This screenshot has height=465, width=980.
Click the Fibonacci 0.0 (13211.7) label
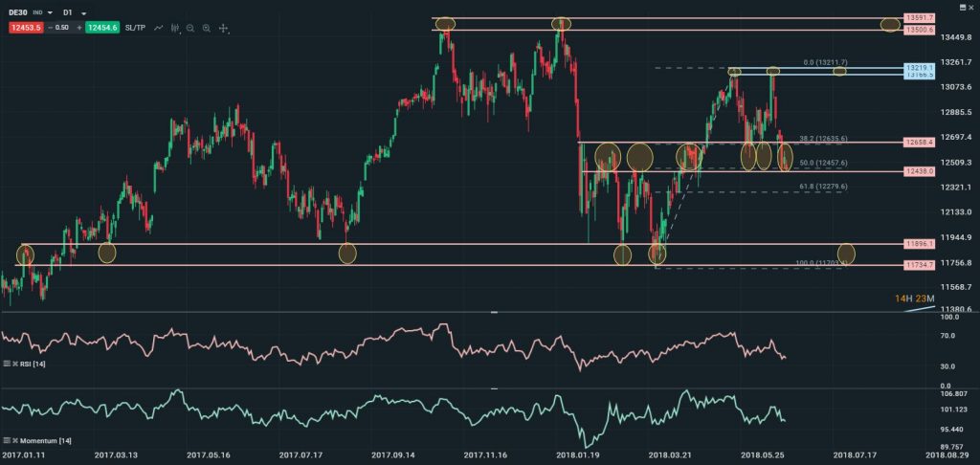tap(826, 62)
